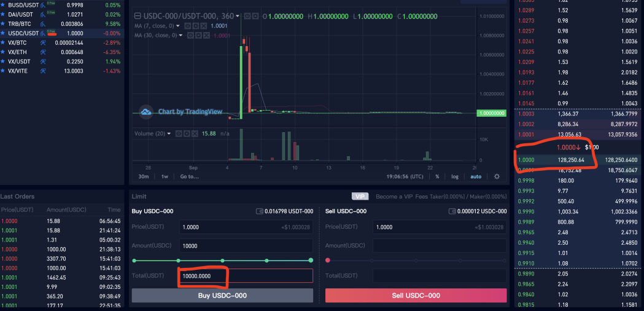The height and width of the screenshot is (311, 644).
Task: Click the 19:06:56 (UTC) timezone selector
Action: click(405, 176)
